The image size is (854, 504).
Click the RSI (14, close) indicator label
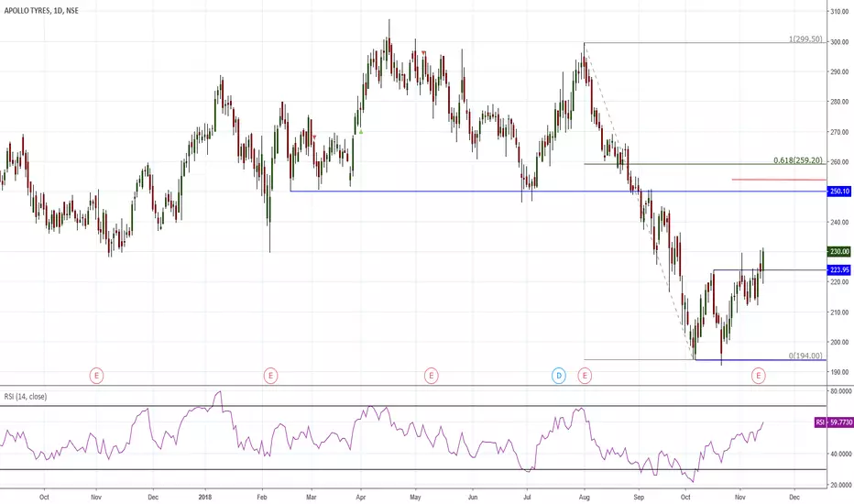(x=26, y=397)
